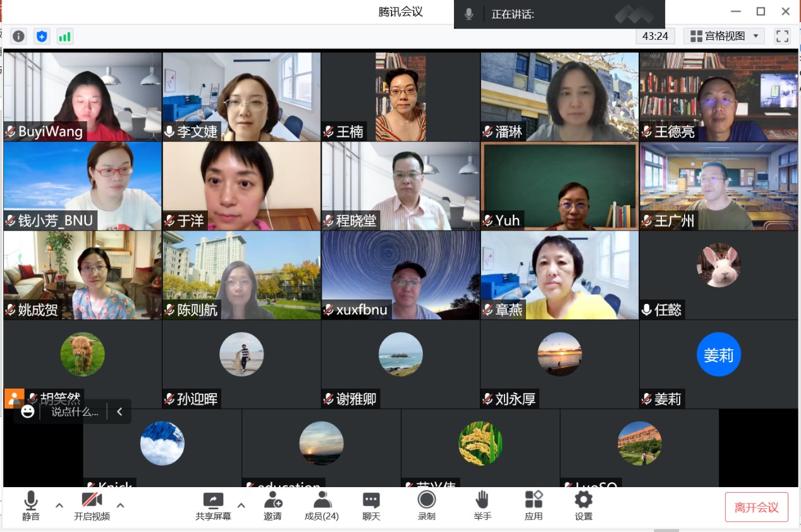Open the Invite (邀请) participants icon
Screen dimensions: 801x532
tap(272, 505)
